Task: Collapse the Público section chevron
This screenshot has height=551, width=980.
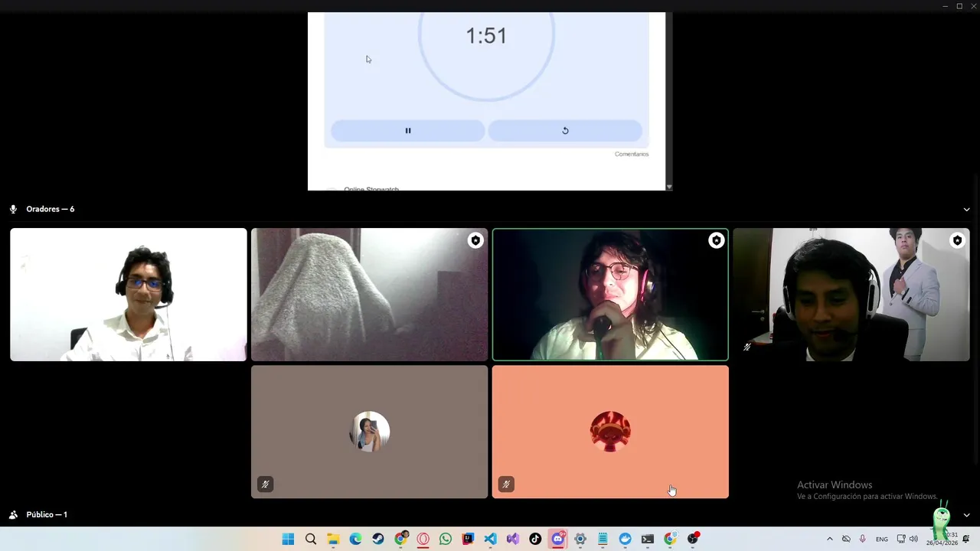Action: [966, 515]
